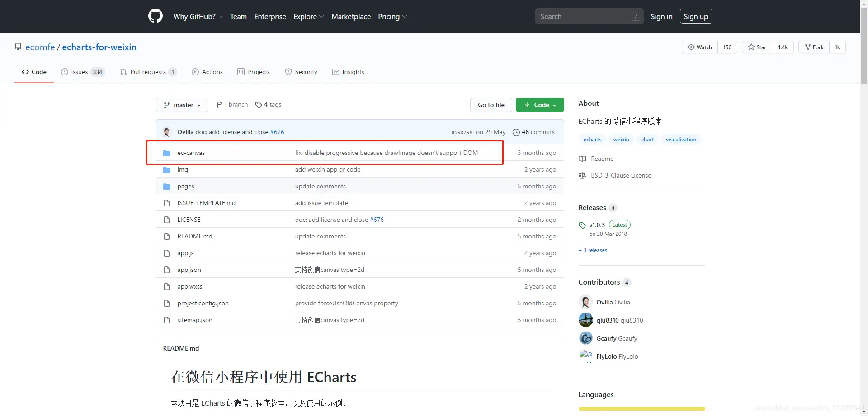Click the app.wxss file icon
This screenshot has height=416, width=868.
(167, 287)
